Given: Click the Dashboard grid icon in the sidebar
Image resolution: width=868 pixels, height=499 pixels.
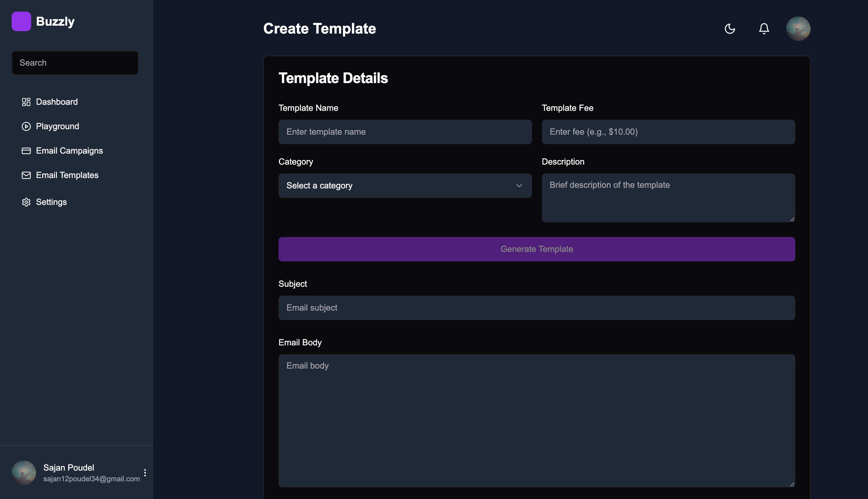Looking at the screenshot, I should pos(26,102).
